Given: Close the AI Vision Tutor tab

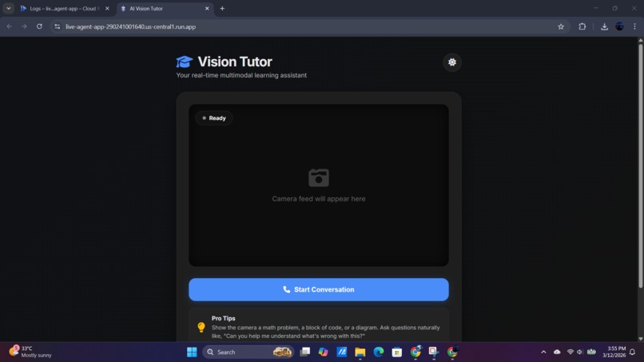Looking at the screenshot, I should point(207,8).
